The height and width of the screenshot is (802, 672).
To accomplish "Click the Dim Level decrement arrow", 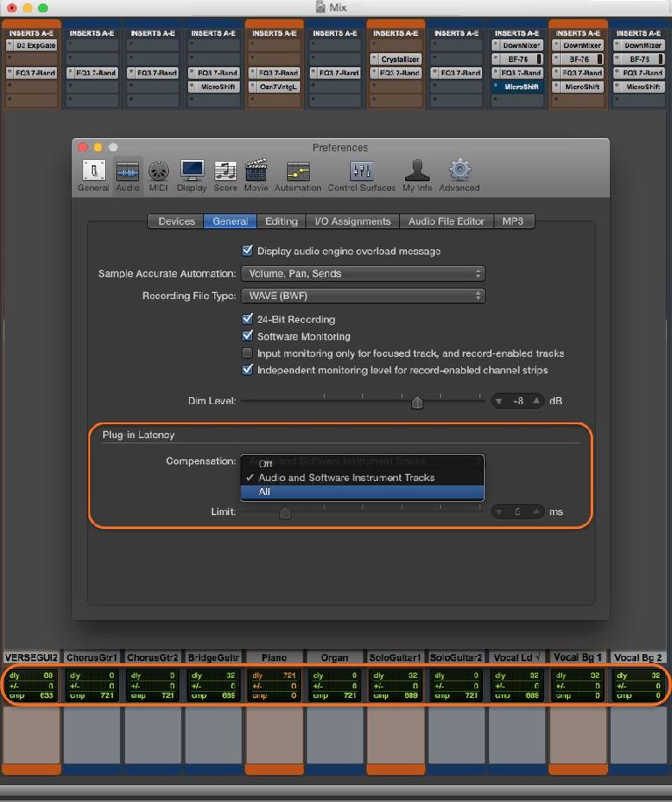I will (499, 401).
